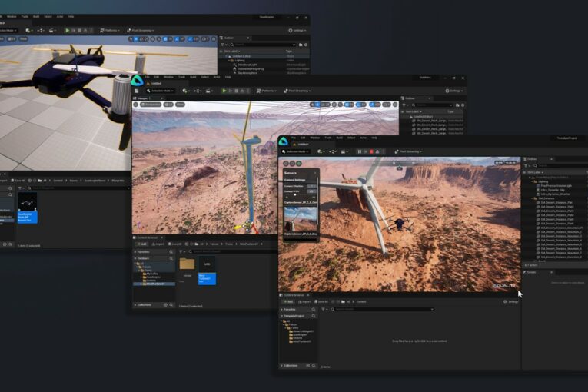Image resolution: width=588 pixels, height=392 pixels.
Task: Open Platforms dropdown in middle window toolbar
Action: (267, 91)
